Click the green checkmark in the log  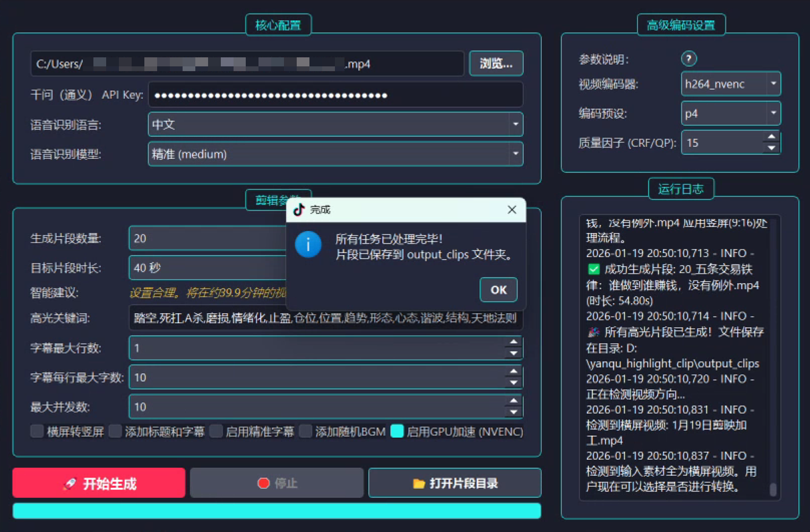(593, 269)
